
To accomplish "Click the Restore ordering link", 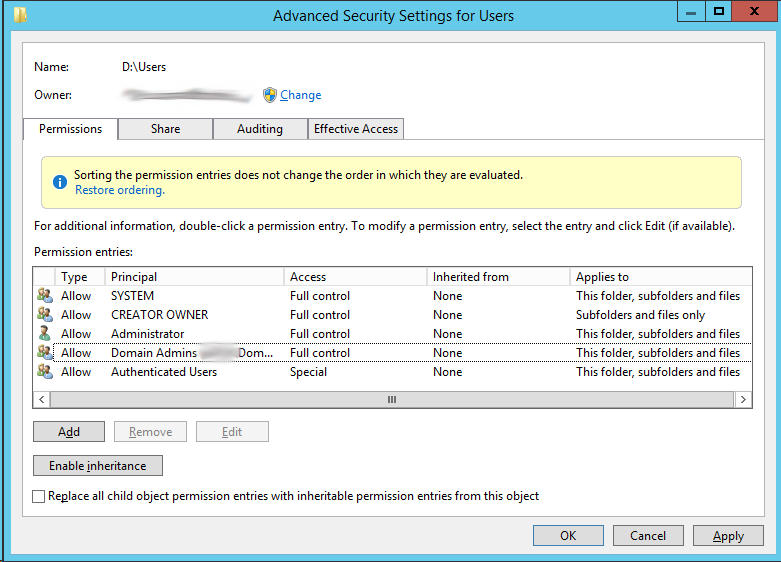I will pos(120,190).
